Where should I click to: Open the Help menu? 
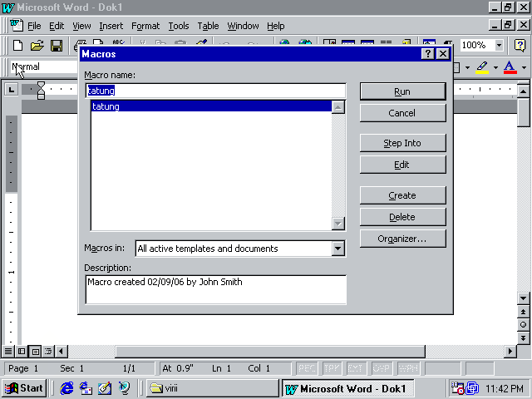coord(275,26)
